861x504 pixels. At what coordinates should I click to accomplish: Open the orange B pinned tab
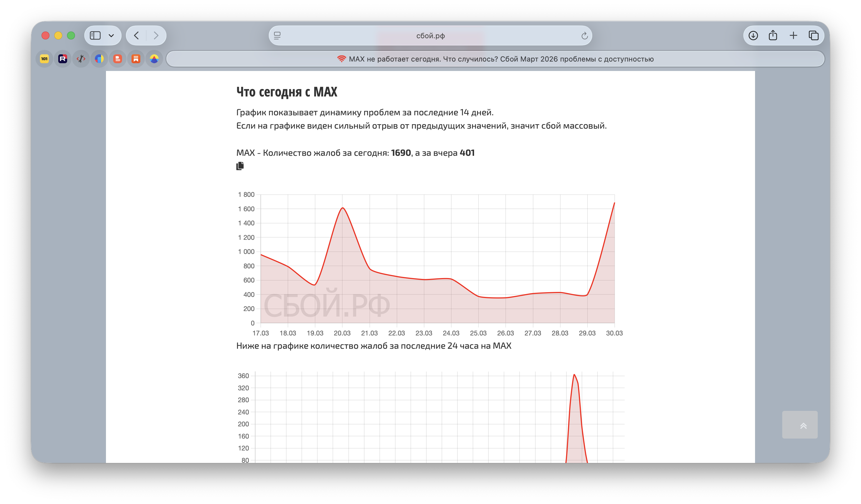118,59
